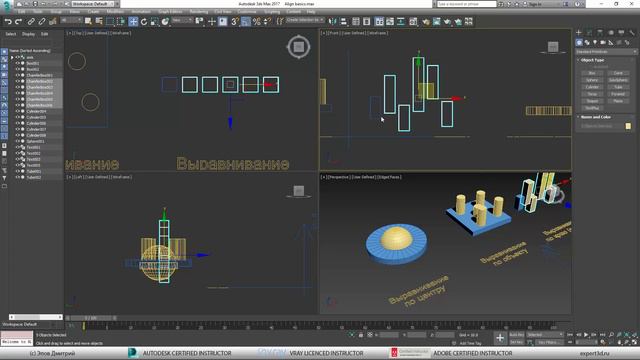
Task: Open the Standard Primitives category dropdown
Action: tap(606, 52)
